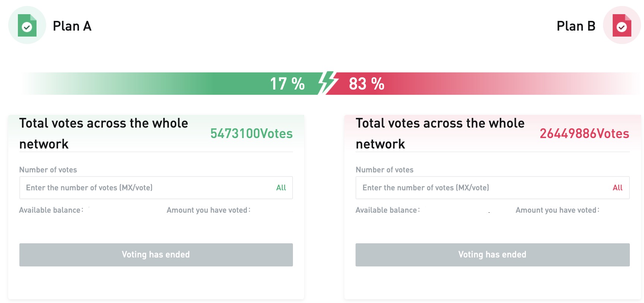Click the green Plan A document icon
Screen dimensions: 644x303
27,25
